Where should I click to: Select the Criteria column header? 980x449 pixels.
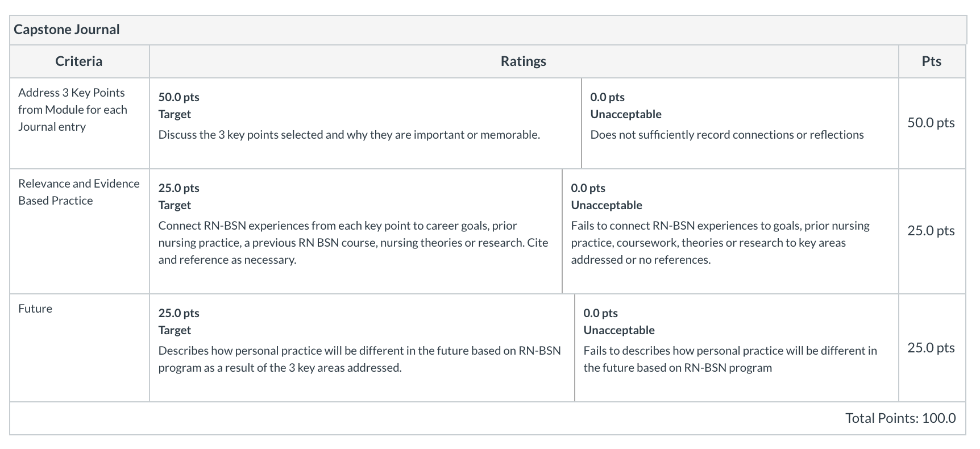point(79,61)
